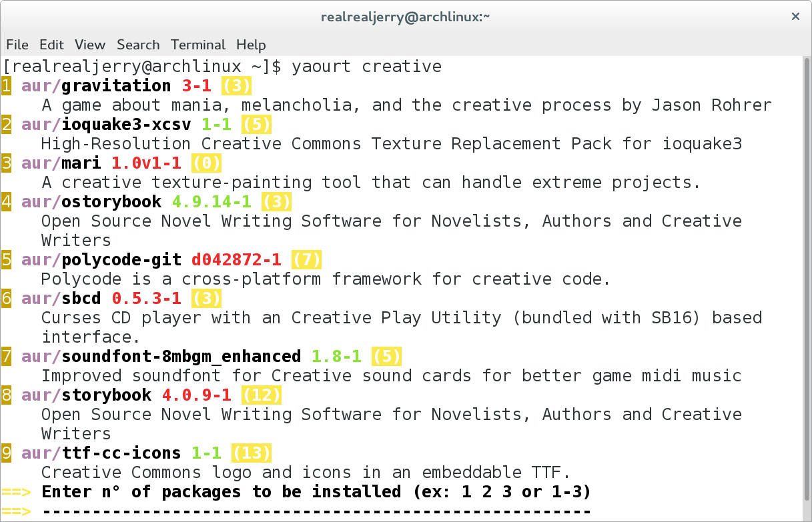The height and width of the screenshot is (522, 812).
Task: Click vote count (7) beside polycode-git
Action: point(306,260)
